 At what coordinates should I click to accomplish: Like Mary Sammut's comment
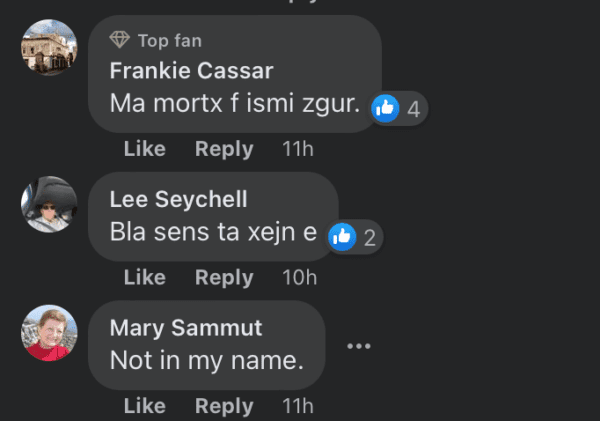point(144,406)
